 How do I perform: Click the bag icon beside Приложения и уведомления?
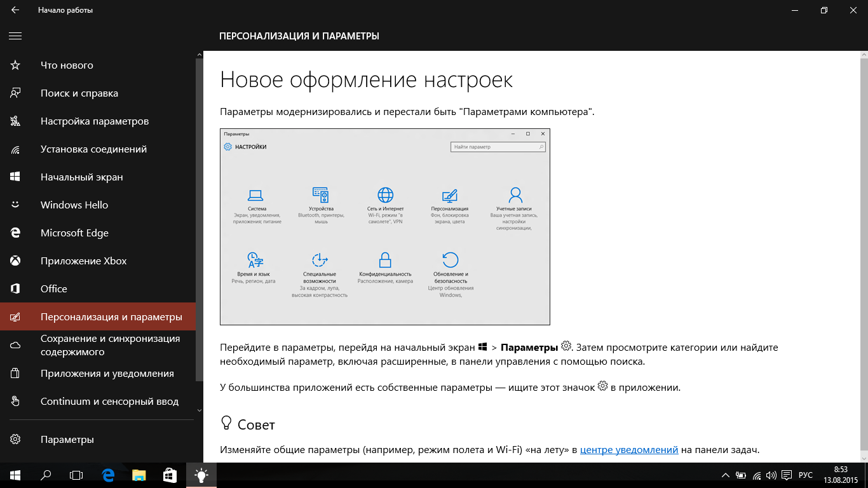[x=15, y=374]
